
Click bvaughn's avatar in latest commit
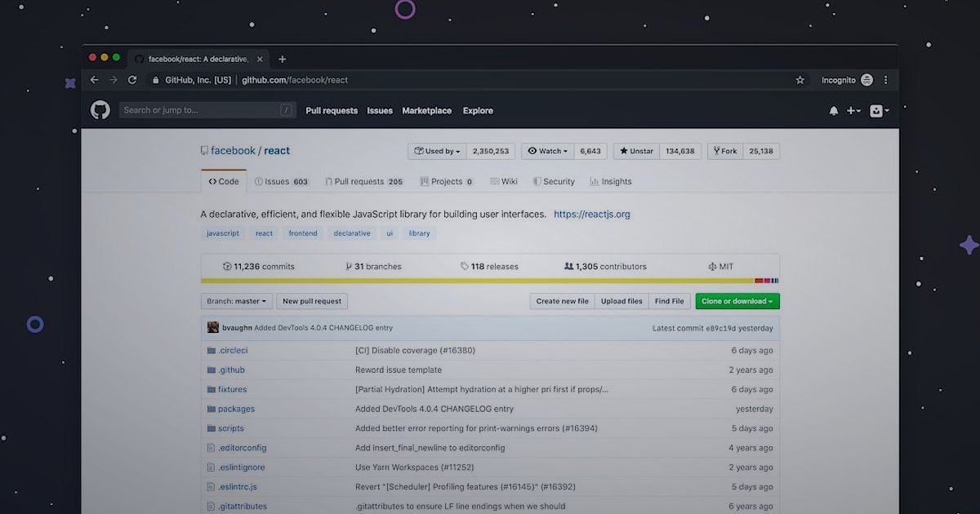click(x=212, y=327)
